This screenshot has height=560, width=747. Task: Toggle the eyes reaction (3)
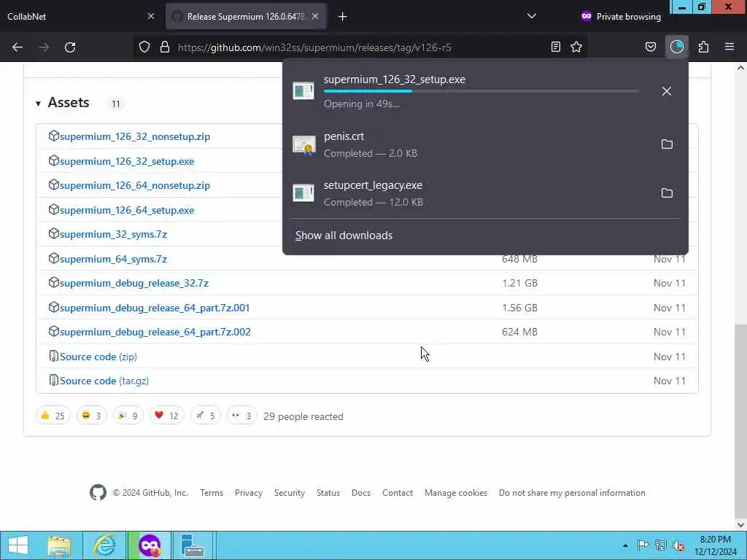click(241, 416)
